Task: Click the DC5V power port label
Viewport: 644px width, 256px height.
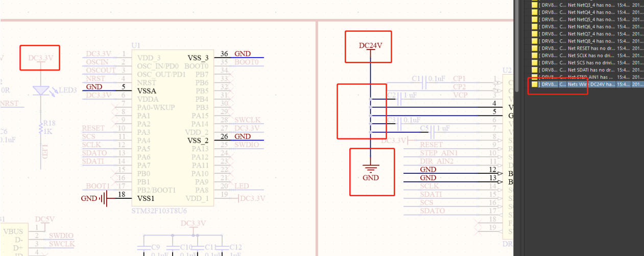Action: point(44,219)
